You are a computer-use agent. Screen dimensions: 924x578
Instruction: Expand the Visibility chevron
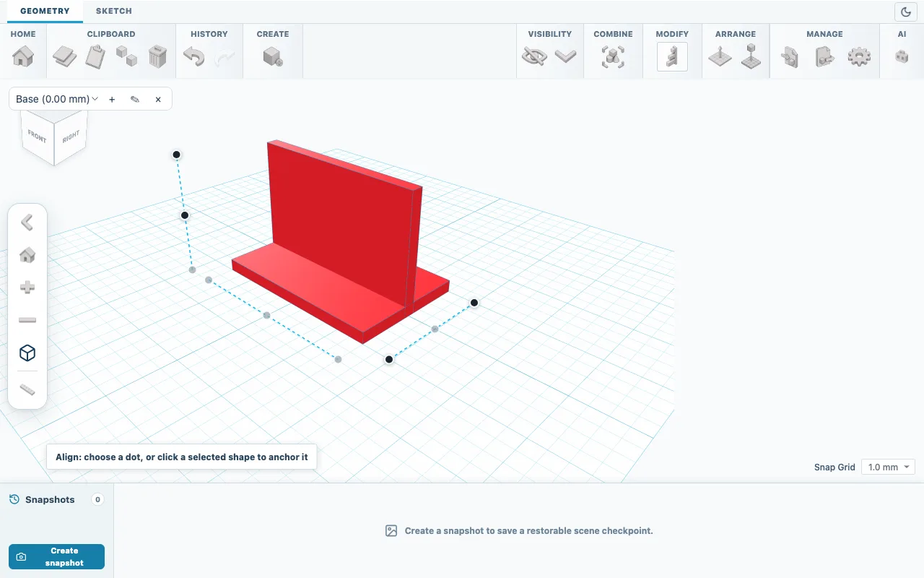565,56
